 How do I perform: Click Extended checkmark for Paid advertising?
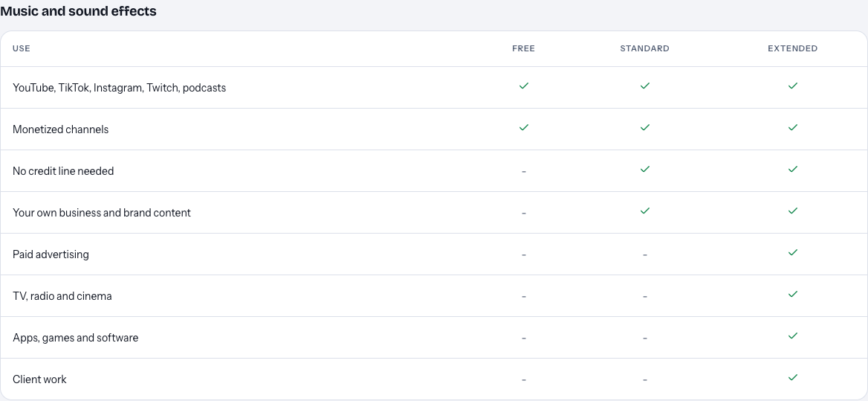click(793, 252)
